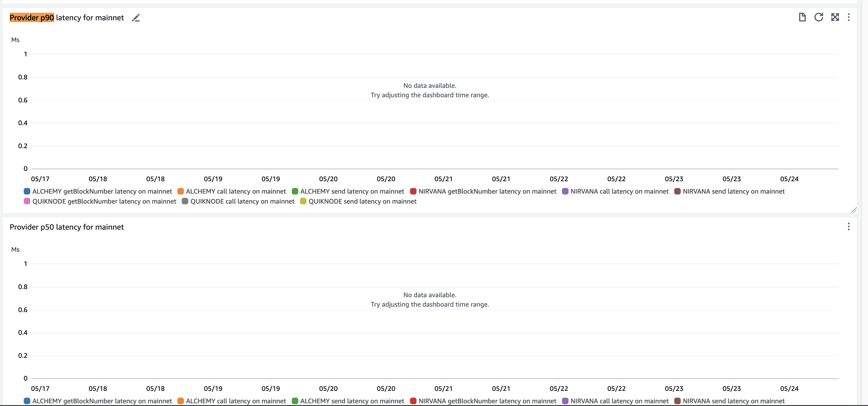Click 'No data available.' in p90 chart
868x406 pixels.
(x=430, y=86)
